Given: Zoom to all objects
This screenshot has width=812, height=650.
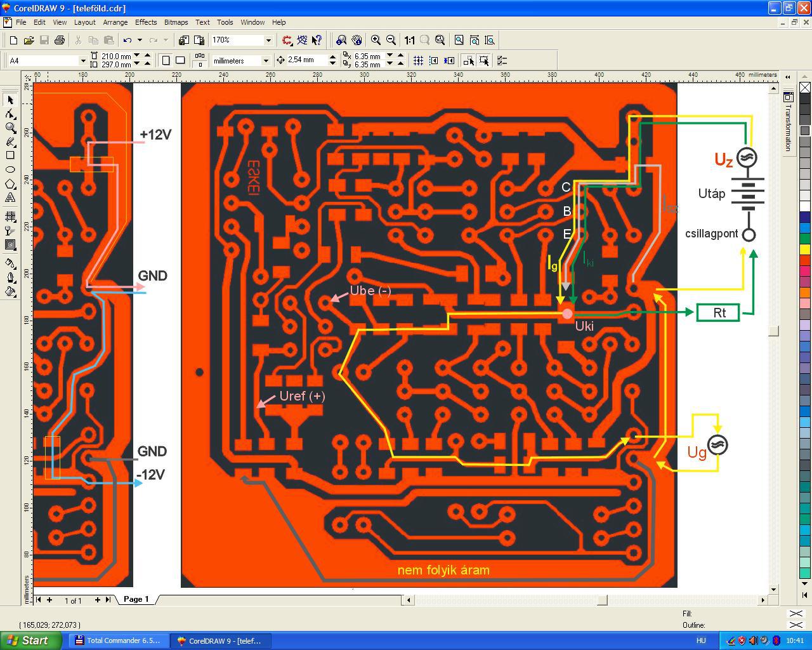Looking at the screenshot, I should (x=440, y=40).
